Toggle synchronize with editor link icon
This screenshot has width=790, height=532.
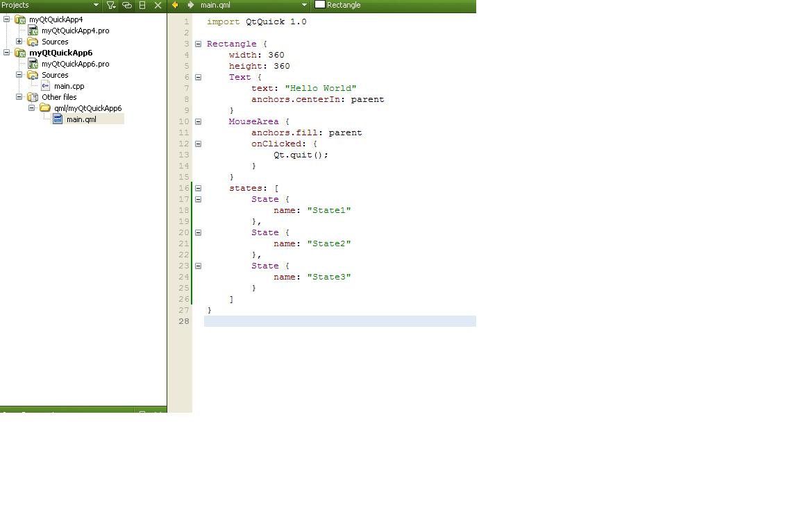pos(127,5)
